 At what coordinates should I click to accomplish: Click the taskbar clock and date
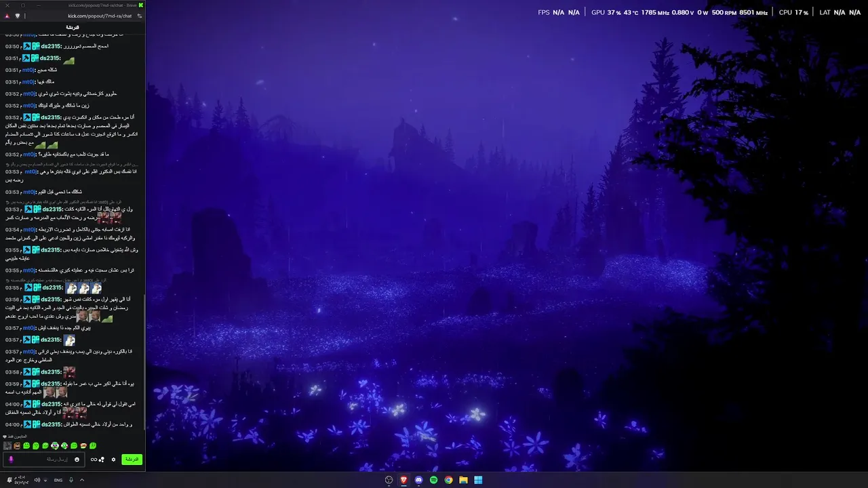[22, 480]
